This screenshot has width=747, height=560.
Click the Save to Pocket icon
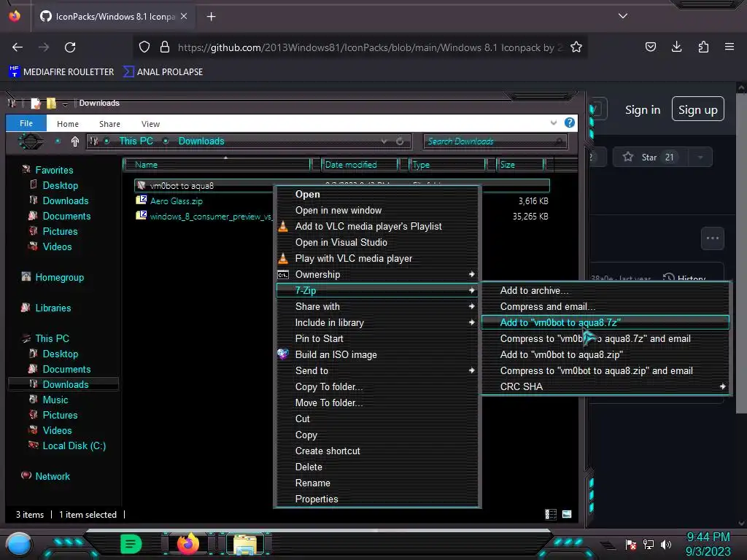pos(650,47)
